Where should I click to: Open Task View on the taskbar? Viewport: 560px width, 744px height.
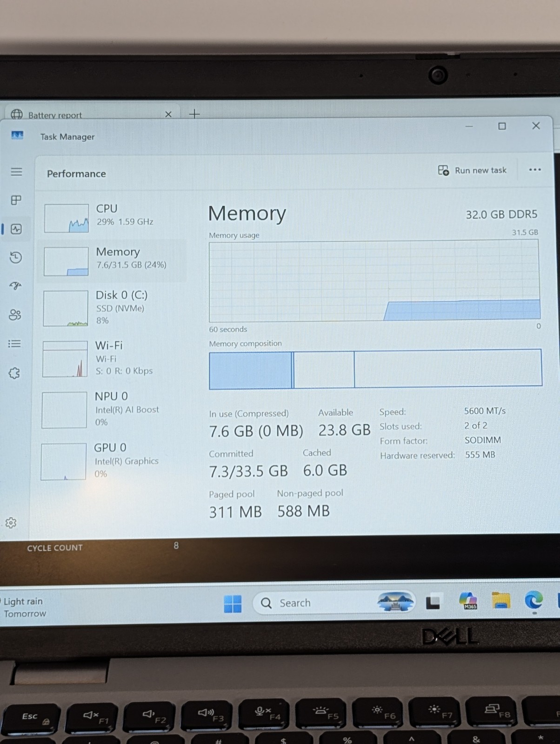(x=433, y=602)
